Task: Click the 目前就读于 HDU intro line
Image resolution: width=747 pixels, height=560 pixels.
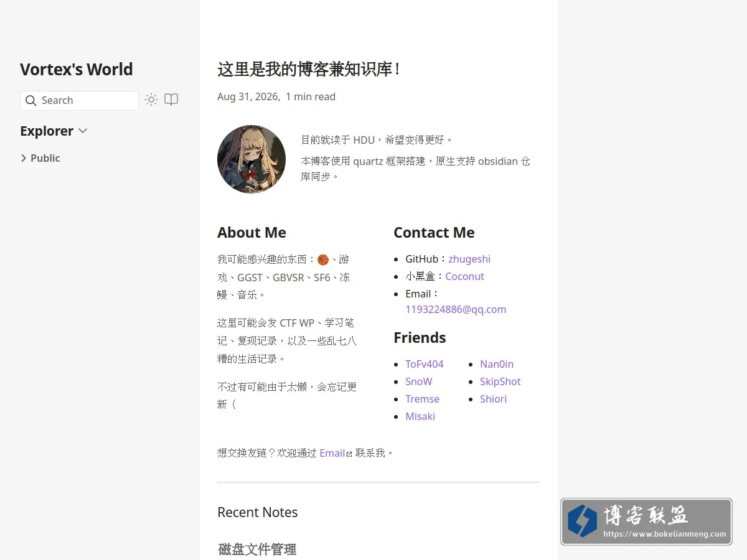Action: tap(377, 139)
